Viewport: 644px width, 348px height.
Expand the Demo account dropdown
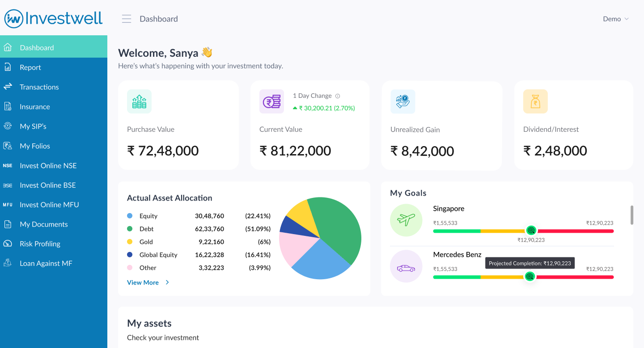click(616, 19)
